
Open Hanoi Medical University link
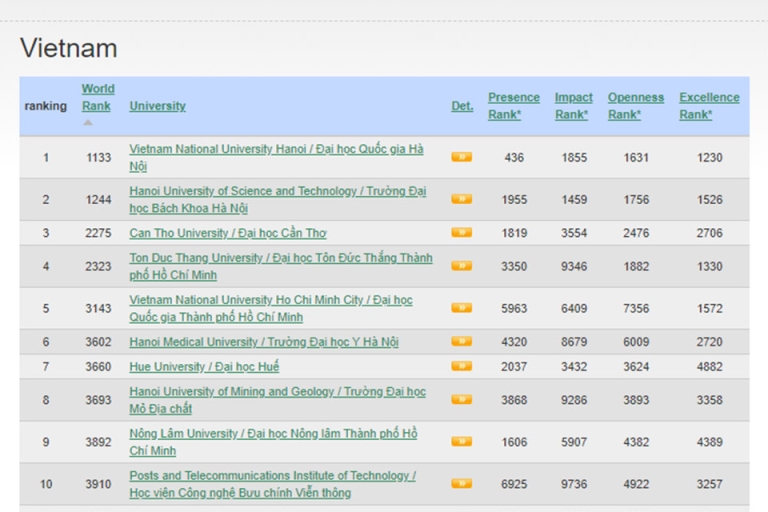coord(264,341)
